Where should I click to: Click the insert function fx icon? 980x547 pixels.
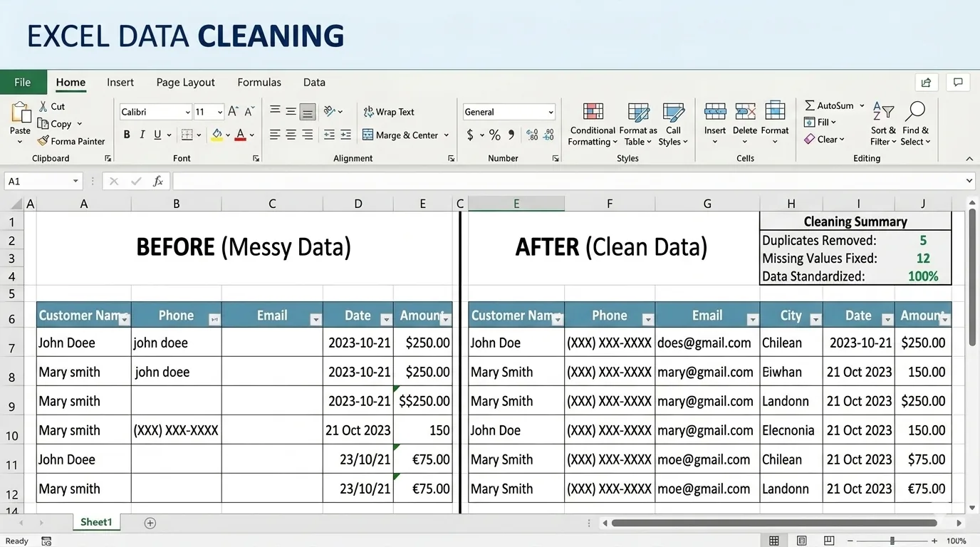[x=158, y=182]
